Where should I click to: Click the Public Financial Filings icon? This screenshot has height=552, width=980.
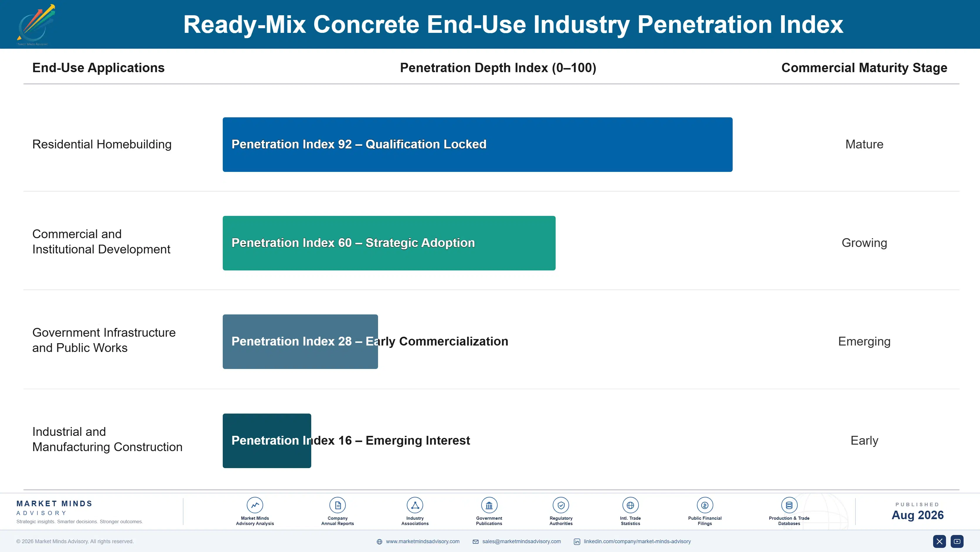point(705,505)
